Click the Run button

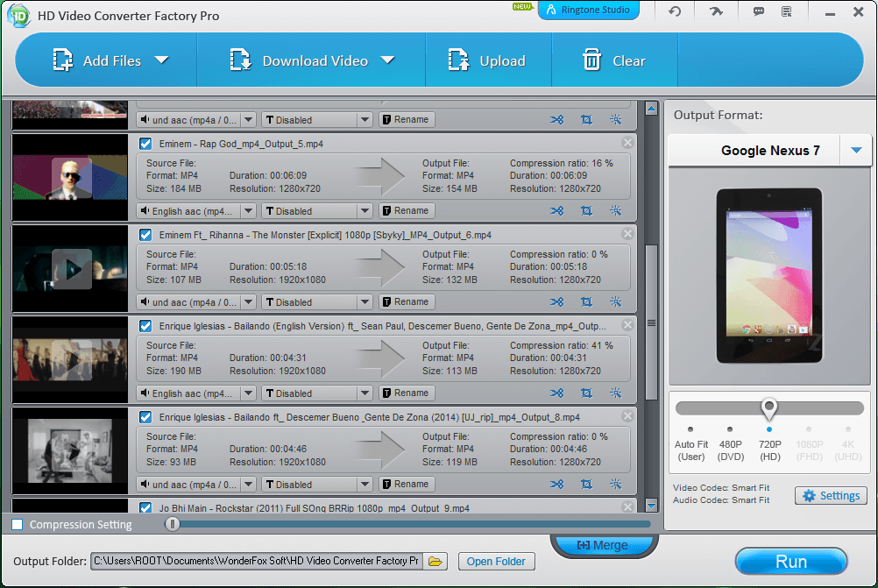790,561
